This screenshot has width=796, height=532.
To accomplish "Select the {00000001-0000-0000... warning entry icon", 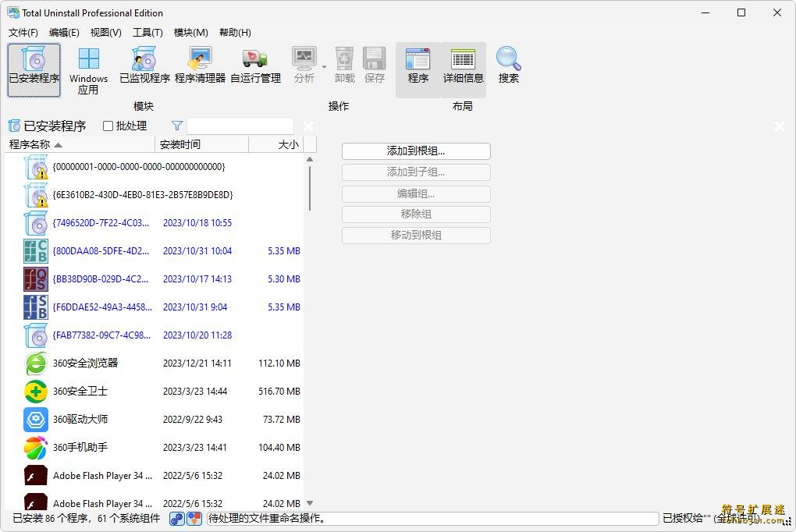I will pos(36,167).
